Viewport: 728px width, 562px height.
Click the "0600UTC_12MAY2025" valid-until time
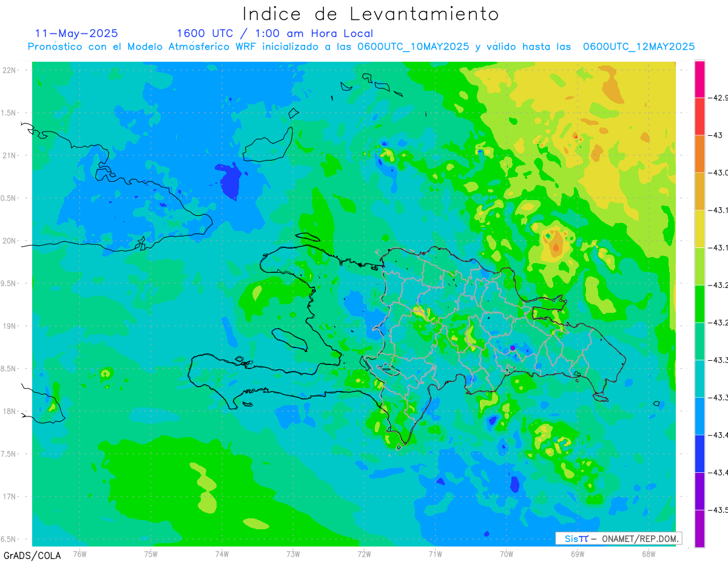pos(639,47)
